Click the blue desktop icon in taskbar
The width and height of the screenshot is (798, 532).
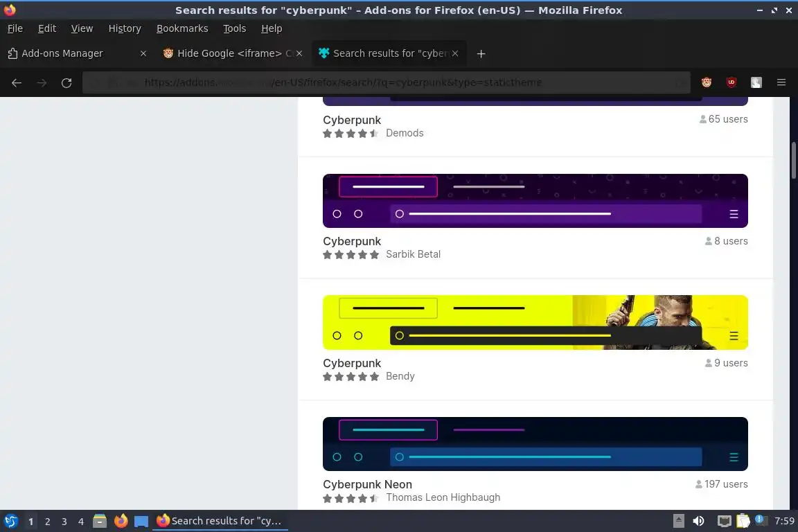pos(141,521)
